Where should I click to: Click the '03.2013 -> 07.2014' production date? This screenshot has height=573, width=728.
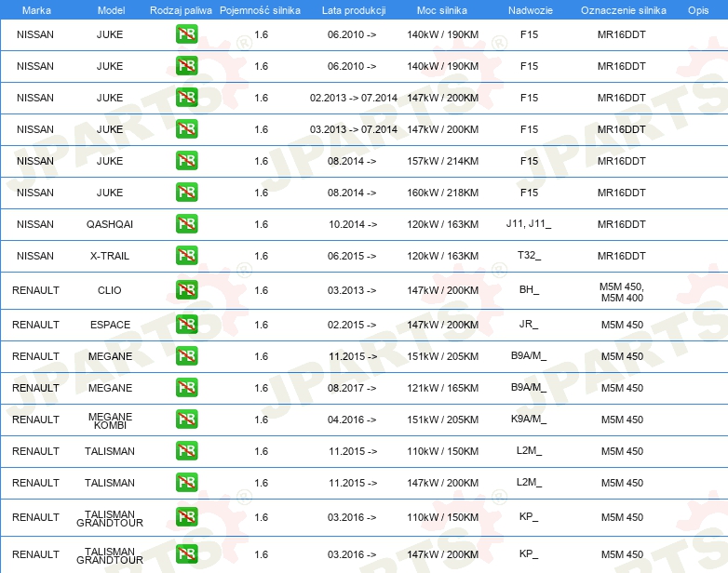tap(354, 129)
